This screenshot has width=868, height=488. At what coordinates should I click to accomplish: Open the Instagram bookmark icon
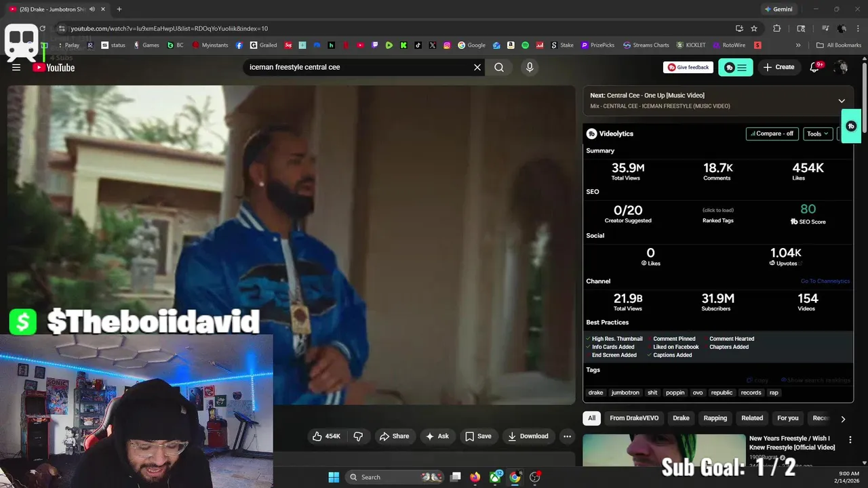click(x=447, y=45)
